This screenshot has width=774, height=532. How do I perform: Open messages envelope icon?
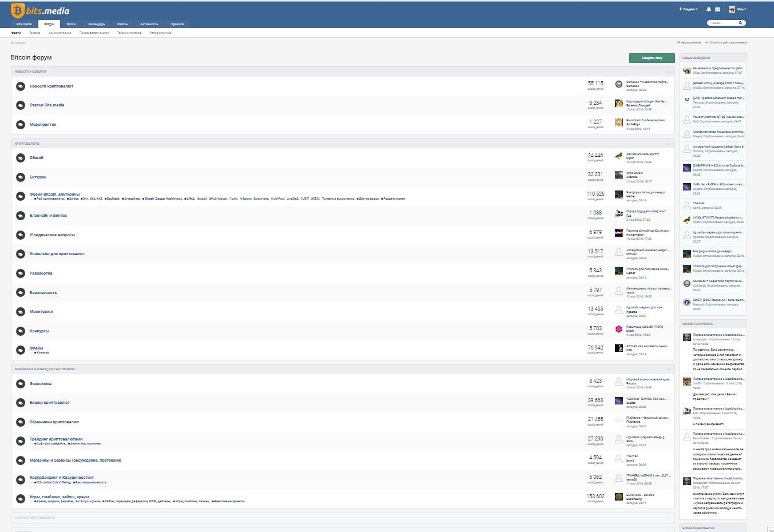[x=717, y=9]
